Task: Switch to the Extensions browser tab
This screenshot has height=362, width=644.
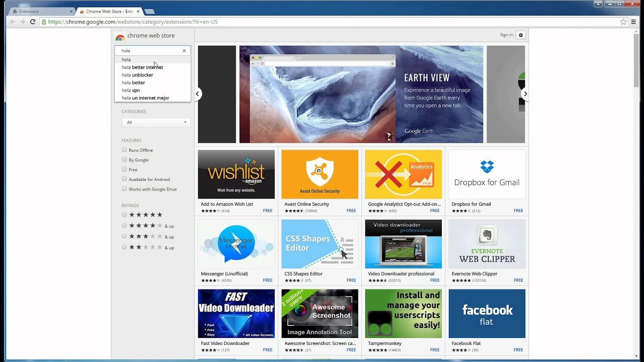Action: coord(41,11)
